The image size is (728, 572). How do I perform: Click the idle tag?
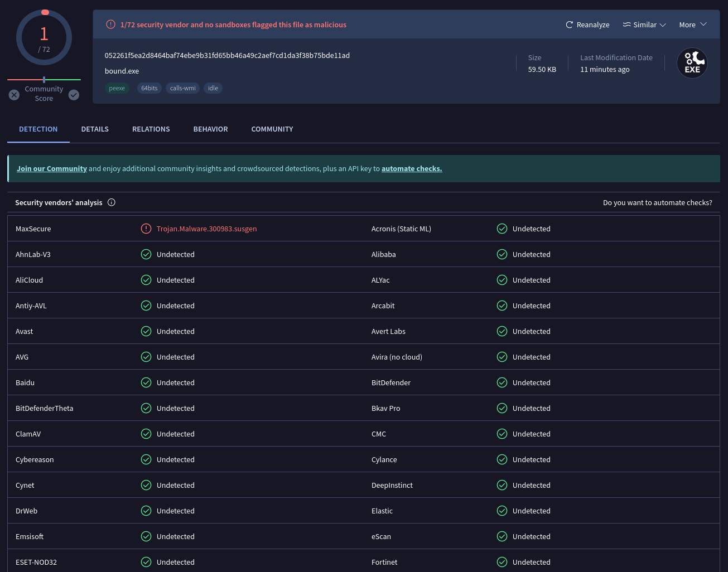(213, 88)
